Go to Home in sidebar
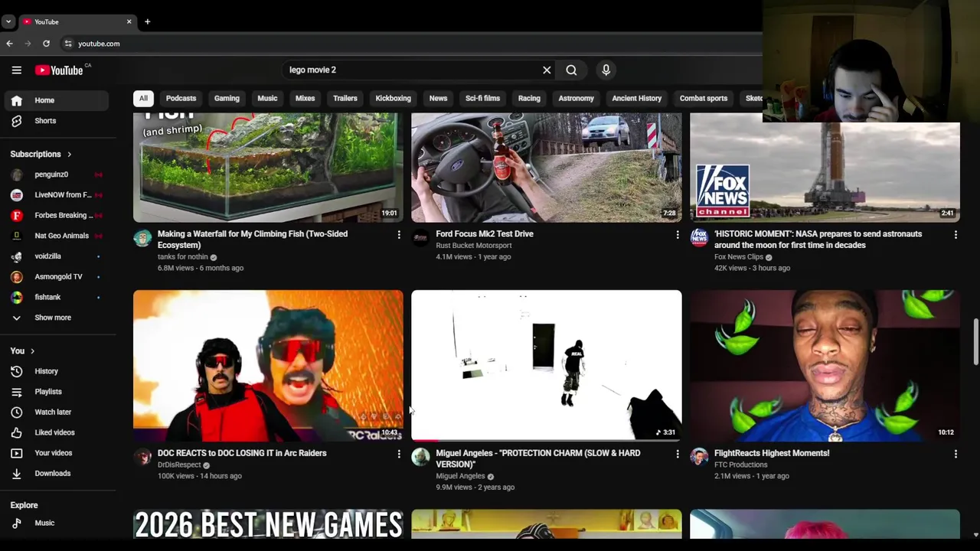This screenshot has width=980, height=551. [55, 100]
